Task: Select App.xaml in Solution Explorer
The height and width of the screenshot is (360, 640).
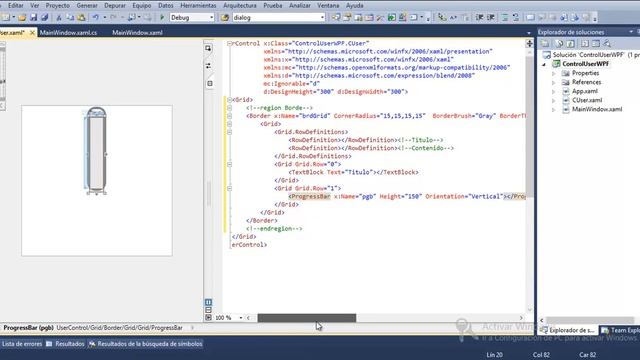Action: pyautogui.click(x=584, y=91)
